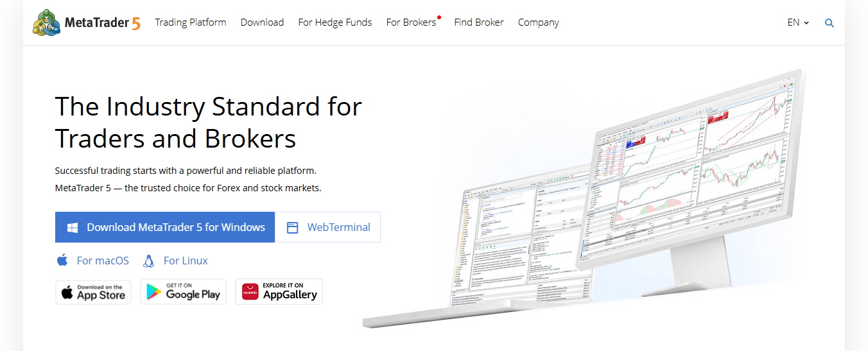Click the headline 'The Industry Standard for Traders and Brokers'
Screen dimensions: 868x351
(209, 122)
